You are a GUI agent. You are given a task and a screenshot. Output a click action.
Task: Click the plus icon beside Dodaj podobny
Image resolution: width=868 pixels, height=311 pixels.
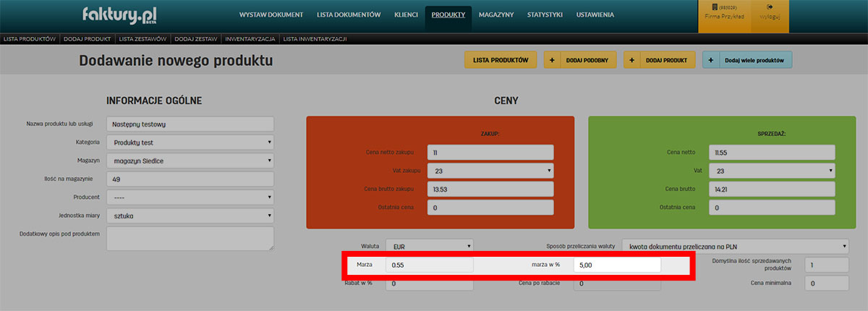pyautogui.click(x=552, y=60)
